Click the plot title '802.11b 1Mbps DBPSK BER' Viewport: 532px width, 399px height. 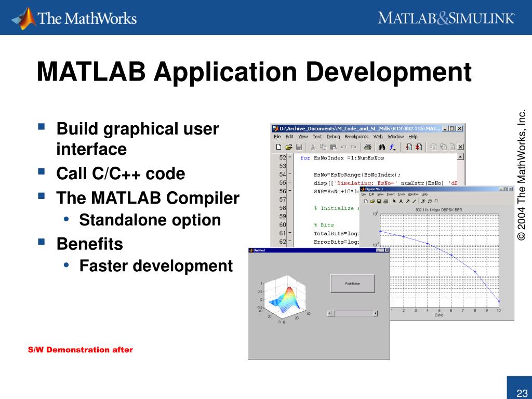pyautogui.click(x=438, y=210)
